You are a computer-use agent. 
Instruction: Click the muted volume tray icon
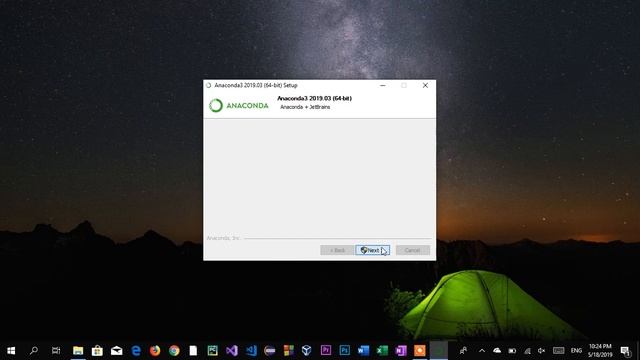click(x=542, y=350)
